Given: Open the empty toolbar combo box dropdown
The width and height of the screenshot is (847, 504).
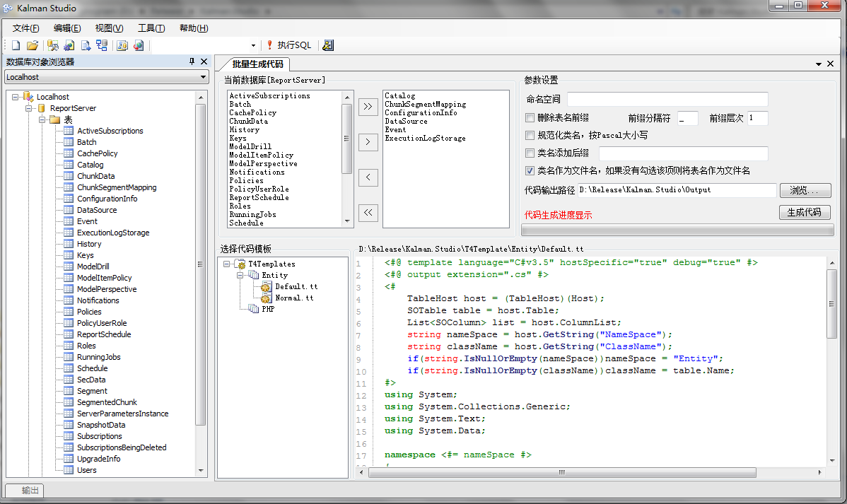Looking at the screenshot, I should click(x=253, y=45).
